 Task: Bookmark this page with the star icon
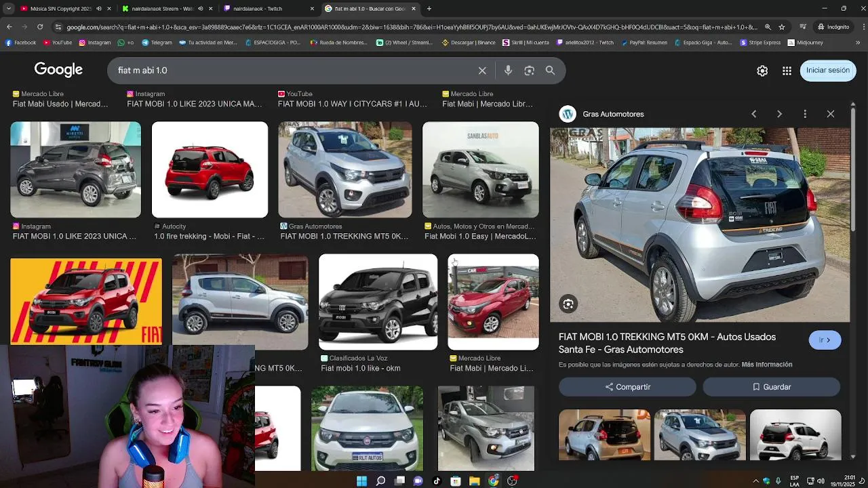coord(782,27)
